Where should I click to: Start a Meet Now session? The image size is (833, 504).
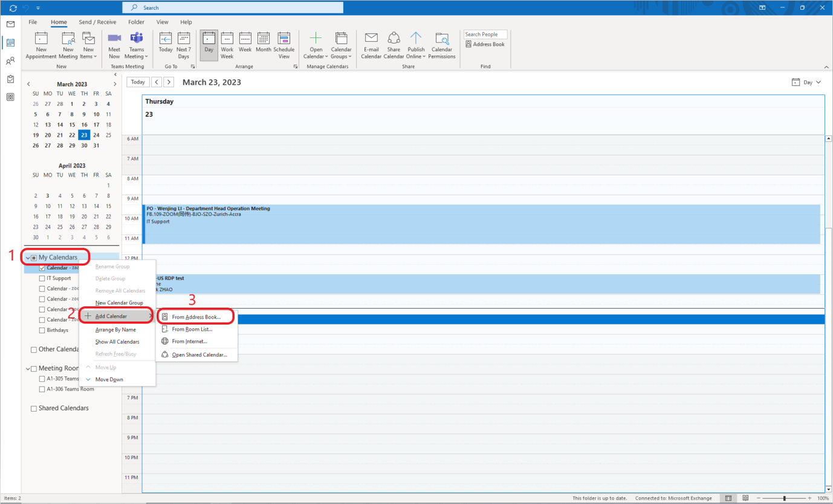[114, 45]
